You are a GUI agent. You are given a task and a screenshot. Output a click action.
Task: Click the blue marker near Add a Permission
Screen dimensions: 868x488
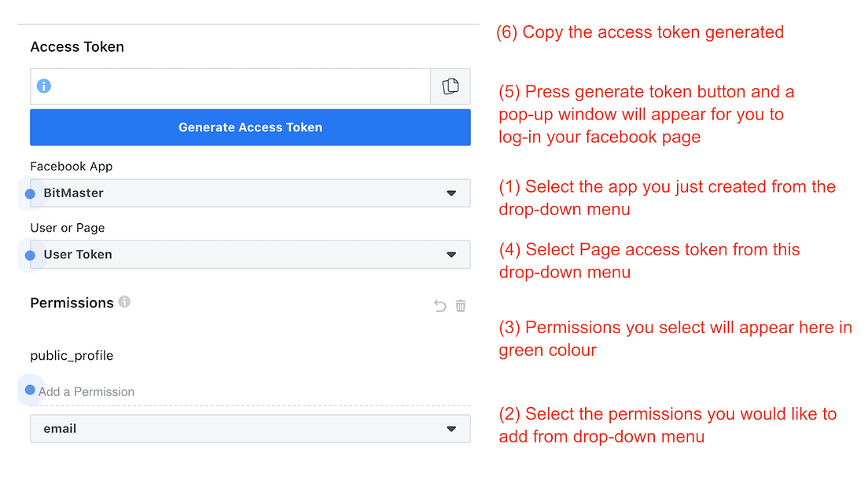coord(30,390)
